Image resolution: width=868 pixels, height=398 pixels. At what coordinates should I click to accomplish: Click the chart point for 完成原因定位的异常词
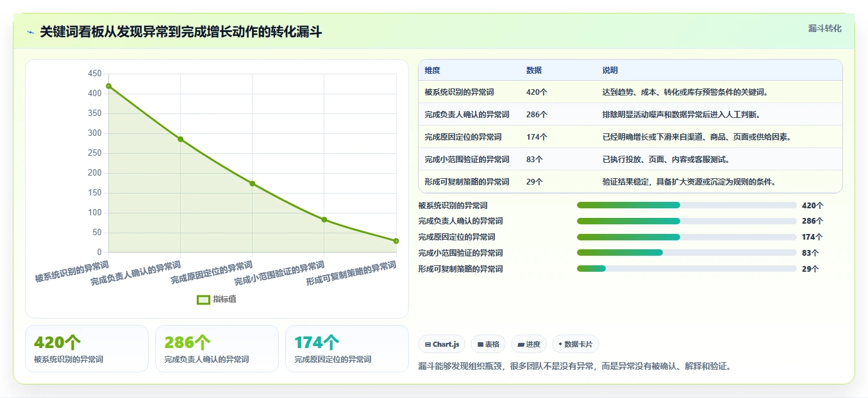click(253, 183)
